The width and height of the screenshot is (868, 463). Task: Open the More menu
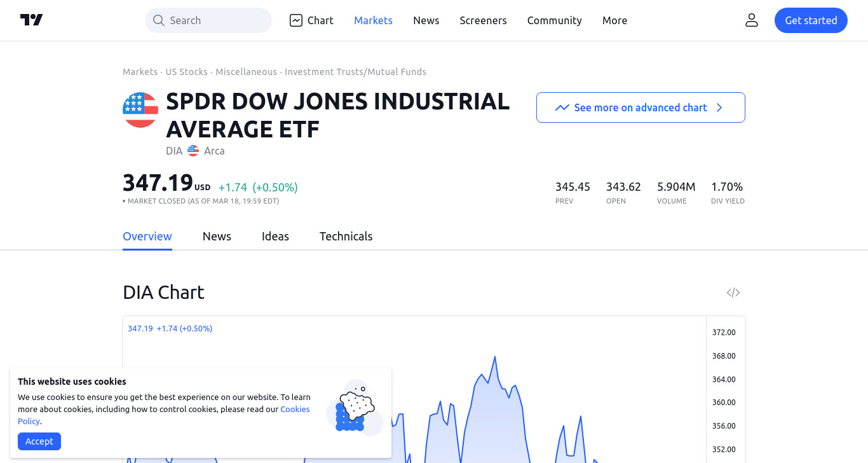614,20
